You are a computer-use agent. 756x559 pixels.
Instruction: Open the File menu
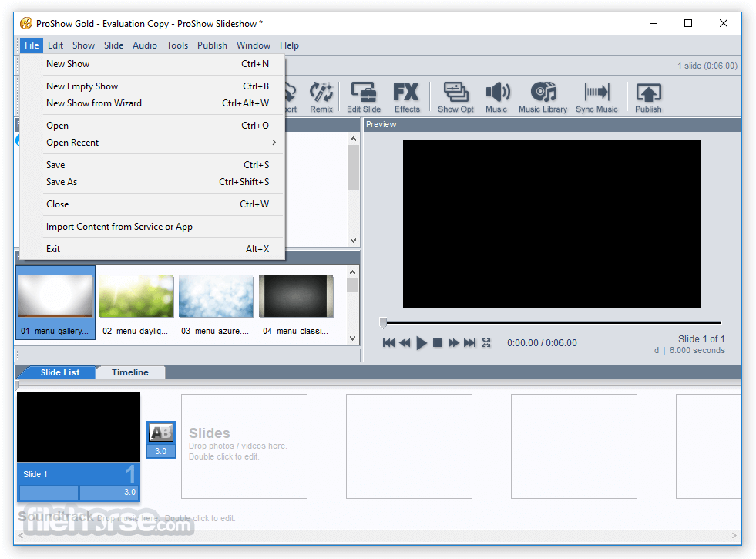point(32,45)
